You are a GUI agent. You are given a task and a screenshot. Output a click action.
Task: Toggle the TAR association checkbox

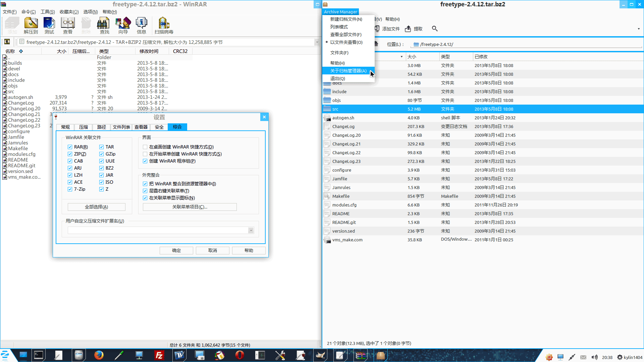(101, 147)
